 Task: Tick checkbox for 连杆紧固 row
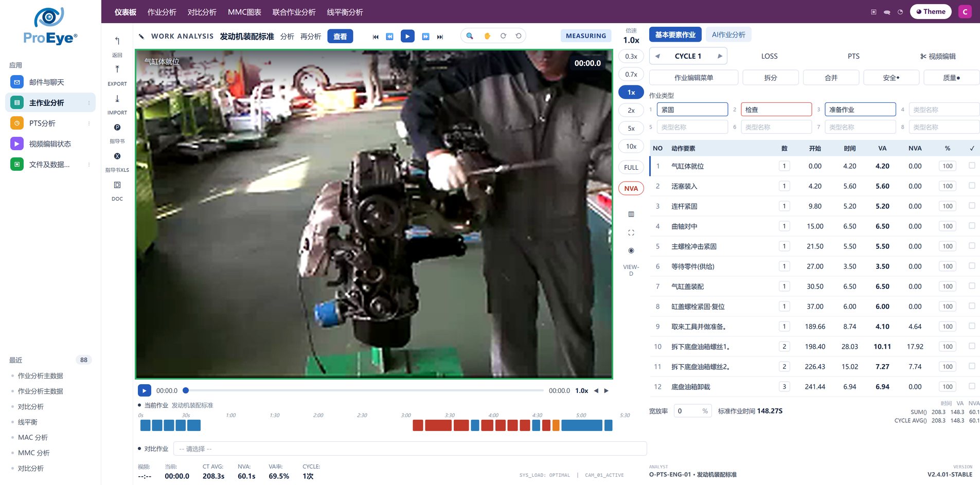(972, 206)
